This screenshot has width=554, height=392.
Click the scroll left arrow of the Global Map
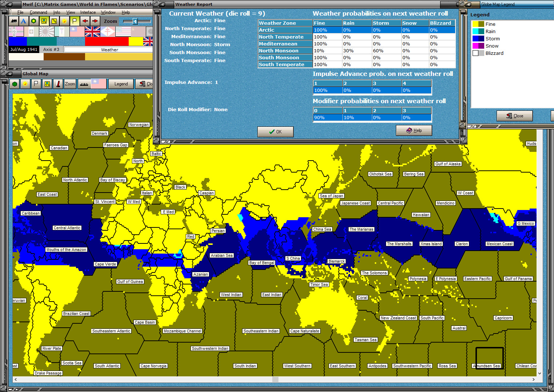pyautogui.click(x=15, y=379)
